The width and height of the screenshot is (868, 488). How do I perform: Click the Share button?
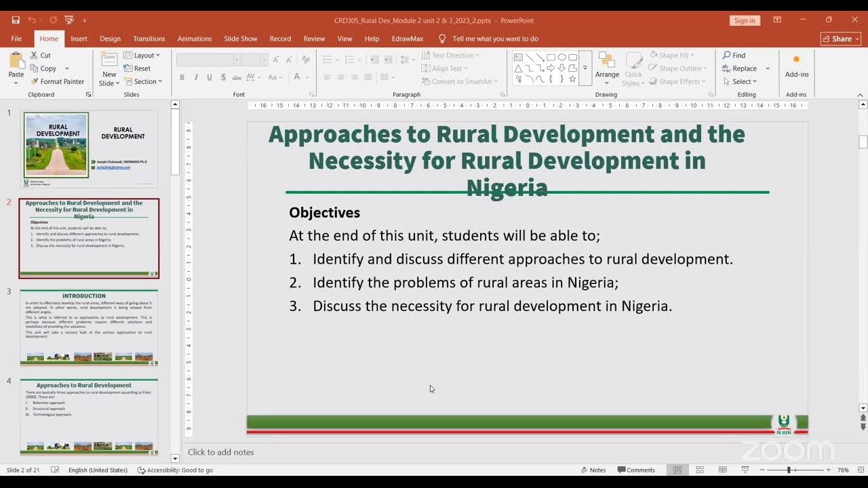pyautogui.click(x=840, y=39)
